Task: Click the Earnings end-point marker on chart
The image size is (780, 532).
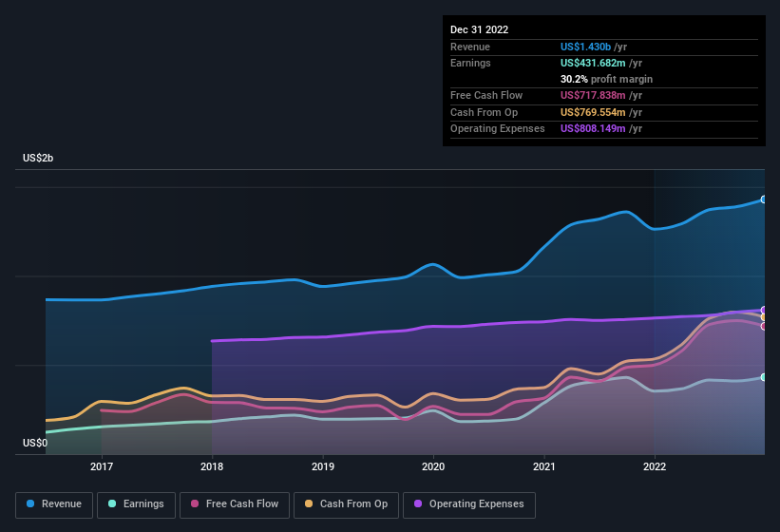Action: (x=764, y=377)
